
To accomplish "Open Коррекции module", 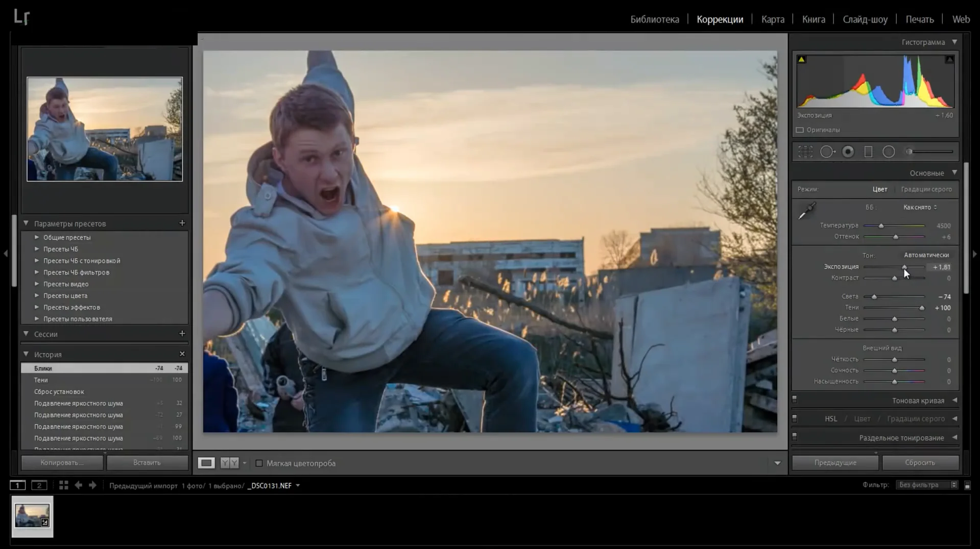I will 720,19.
